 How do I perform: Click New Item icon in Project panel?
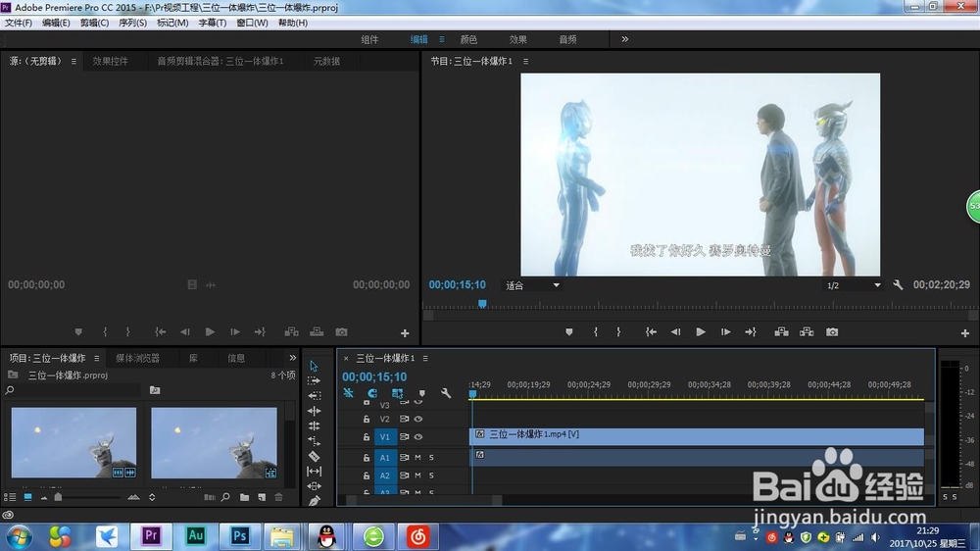click(262, 497)
